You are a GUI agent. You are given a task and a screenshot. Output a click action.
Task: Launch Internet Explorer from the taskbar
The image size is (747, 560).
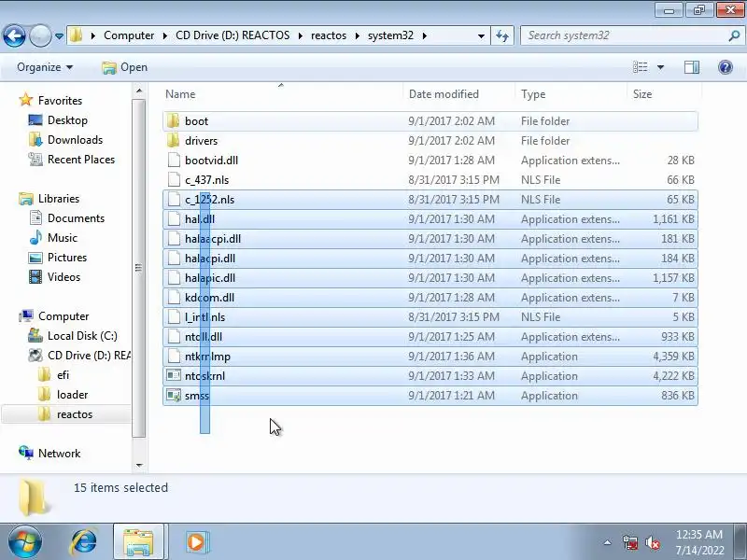(84, 542)
